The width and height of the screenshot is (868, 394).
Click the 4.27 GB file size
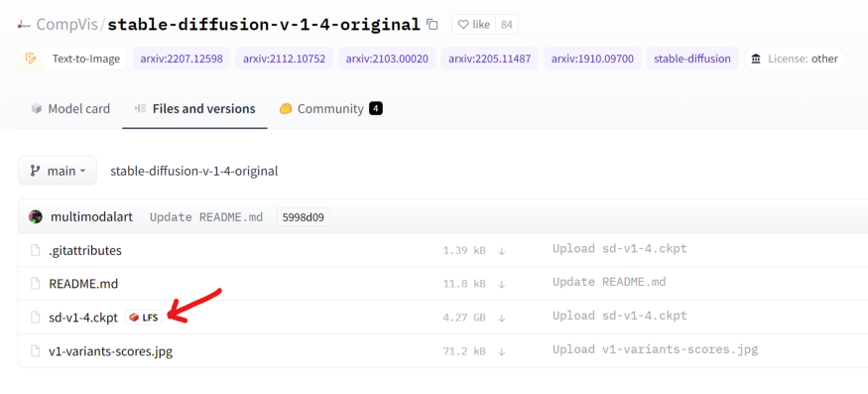pos(464,319)
